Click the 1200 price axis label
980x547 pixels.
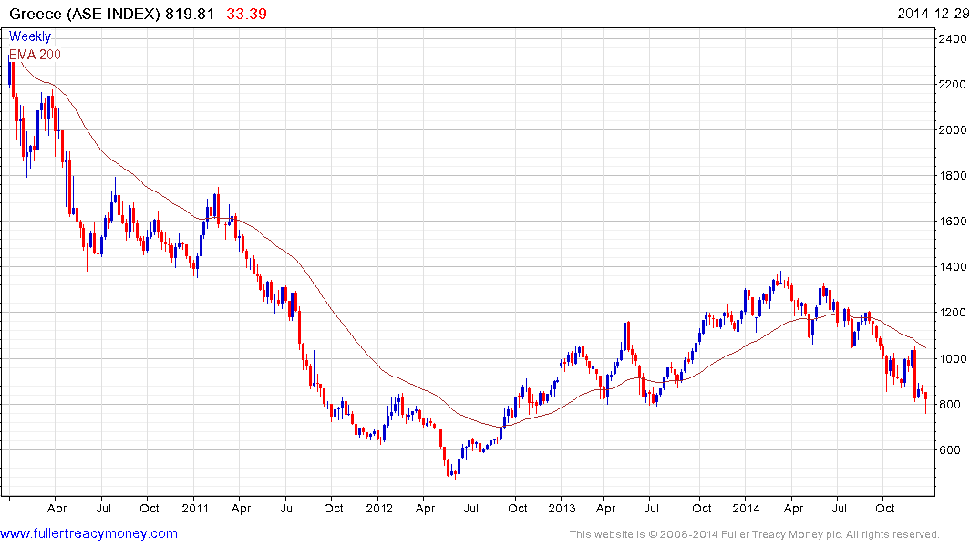[953, 313]
